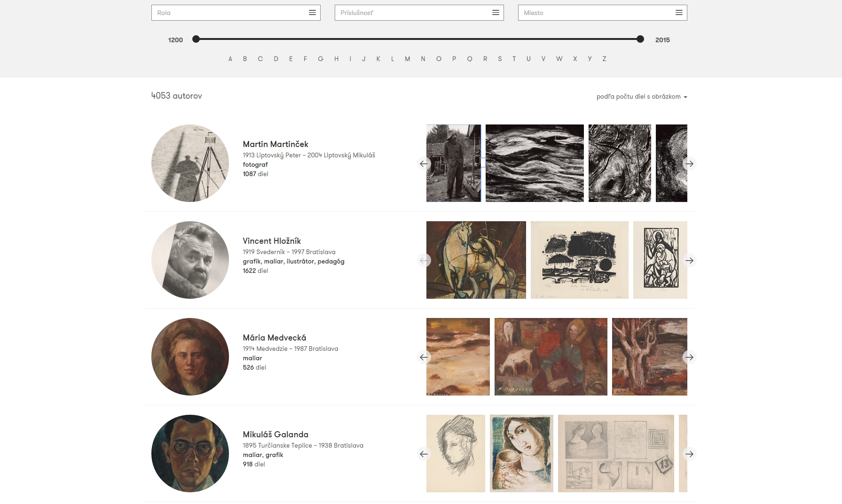Click next arrow in Mária Medvecká's carousel
Screen dimensions: 842x504
pos(689,357)
